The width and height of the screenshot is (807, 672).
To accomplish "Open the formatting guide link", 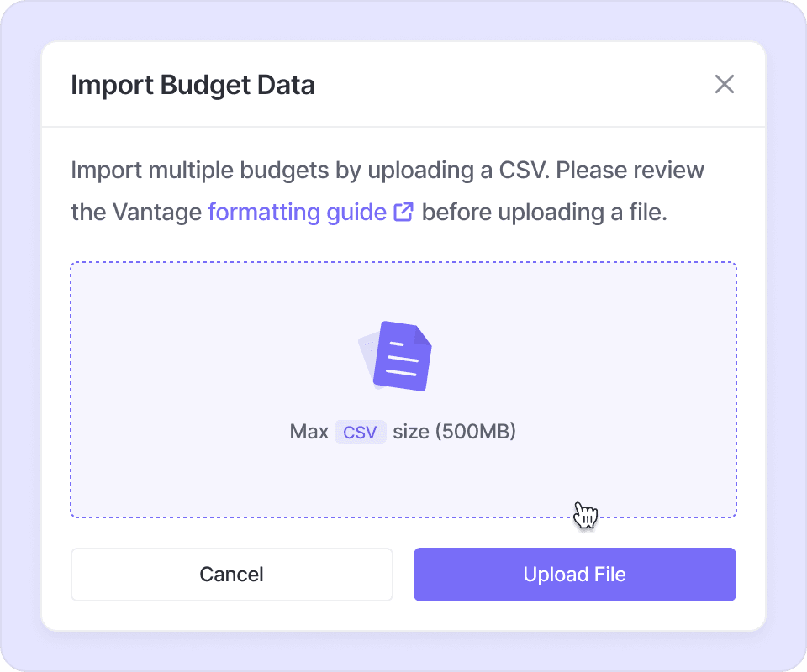I will [297, 212].
